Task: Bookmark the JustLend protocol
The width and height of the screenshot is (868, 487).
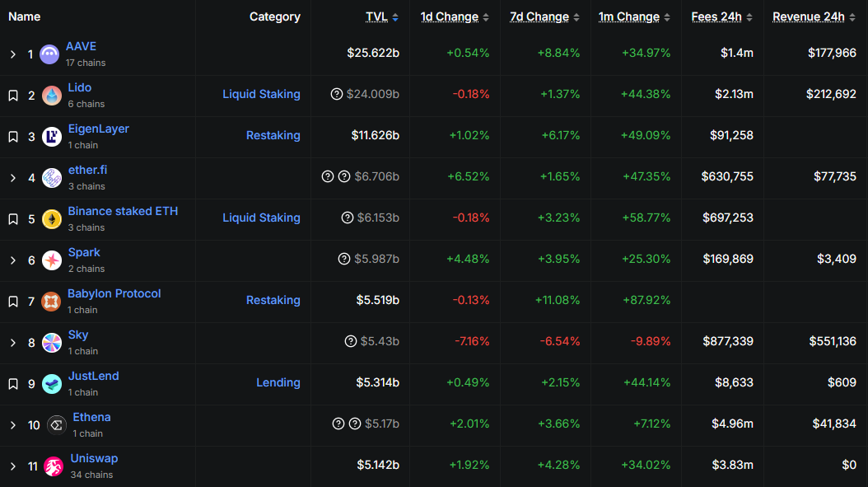Action: (x=12, y=384)
